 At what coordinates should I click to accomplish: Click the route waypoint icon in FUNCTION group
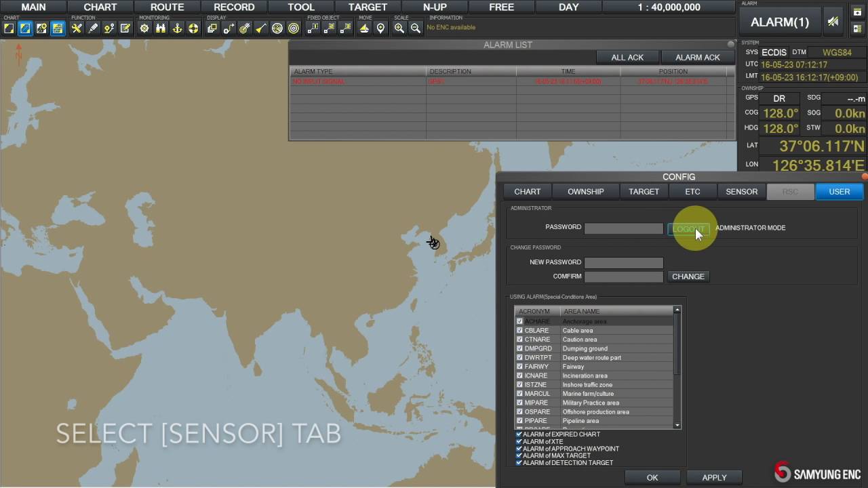[109, 28]
